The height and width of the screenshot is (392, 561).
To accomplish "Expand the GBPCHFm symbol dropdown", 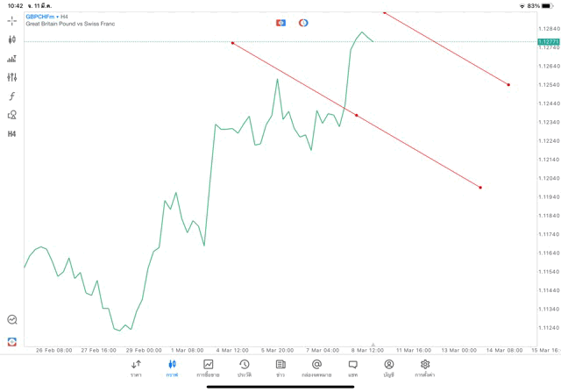I will (x=41, y=16).
